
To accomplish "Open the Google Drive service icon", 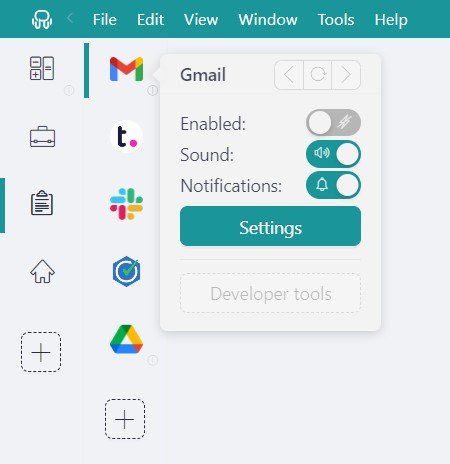I will [x=126, y=339].
